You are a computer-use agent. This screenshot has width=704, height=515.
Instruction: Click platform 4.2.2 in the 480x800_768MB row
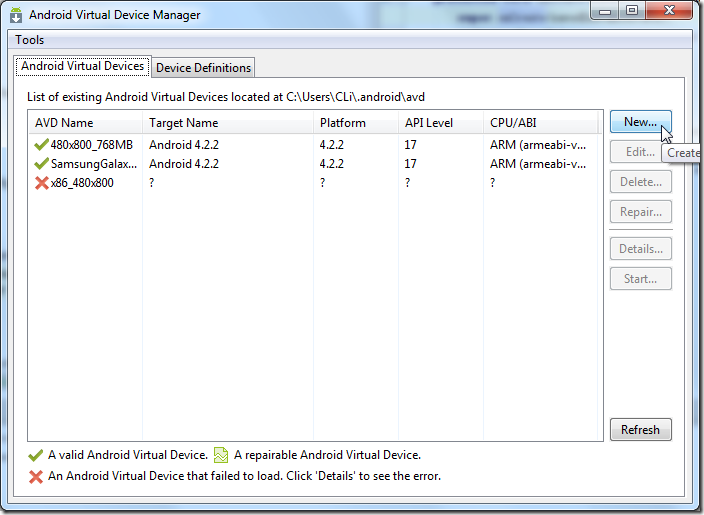tap(331, 145)
